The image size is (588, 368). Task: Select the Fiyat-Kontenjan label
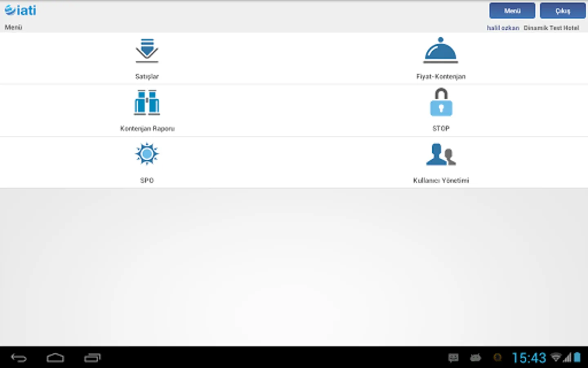coord(441,76)
